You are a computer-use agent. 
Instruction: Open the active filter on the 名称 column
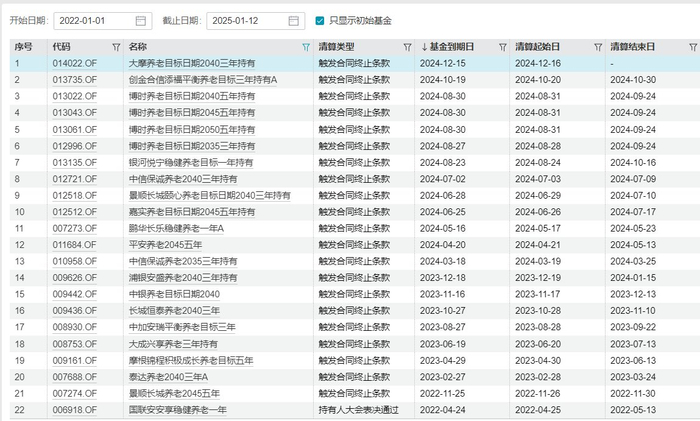click(x=306, y=47)
